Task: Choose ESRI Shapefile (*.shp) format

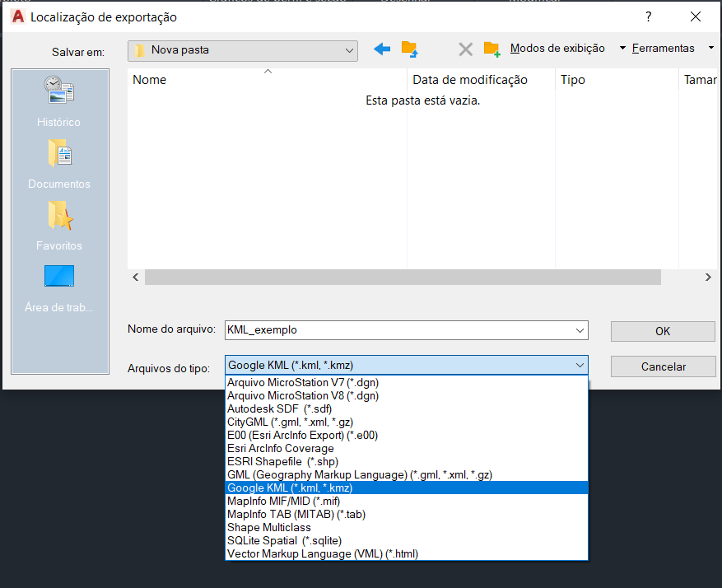Action: coord(407,462)
